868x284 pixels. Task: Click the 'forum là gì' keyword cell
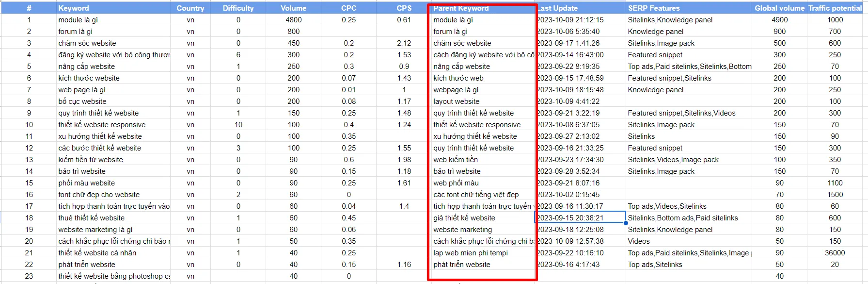[x=113, y=32]
